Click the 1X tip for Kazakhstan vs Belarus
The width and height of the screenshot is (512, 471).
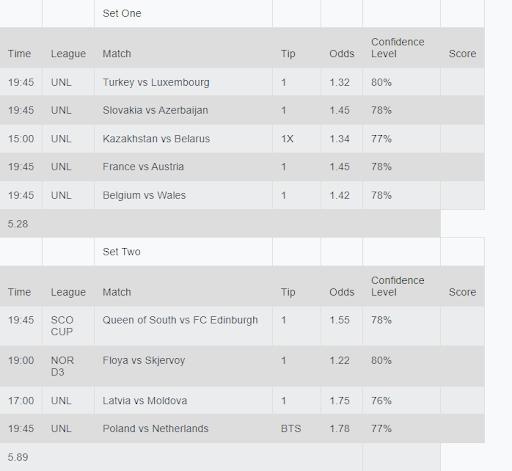pyautogui.click(x=287, y=138)
